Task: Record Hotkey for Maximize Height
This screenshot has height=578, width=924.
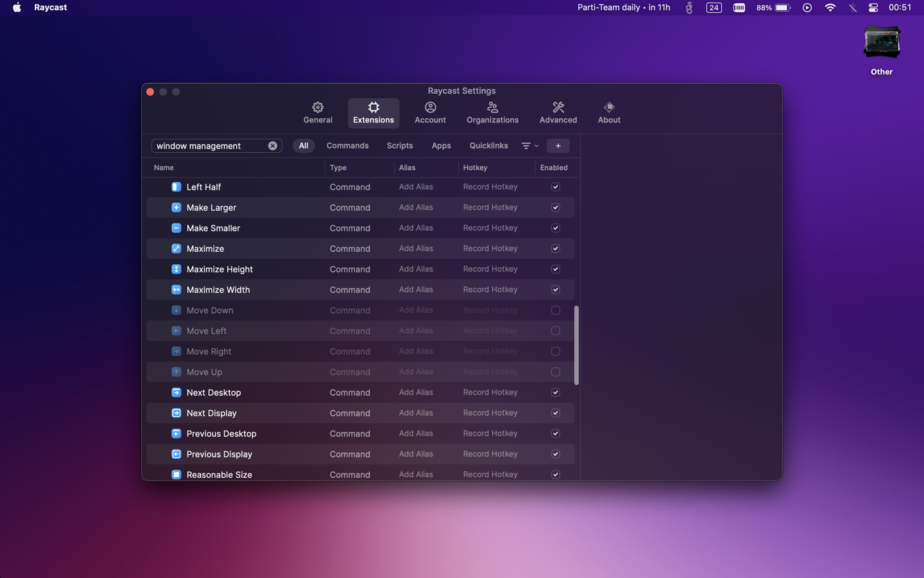Action: [x=490, y=269]
